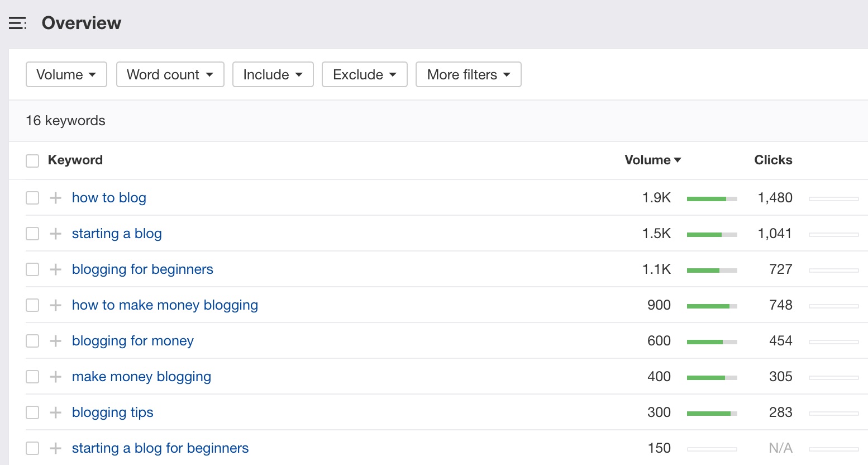Open the keyword "starting a blog"
This screenshot has width=868, height=465.
tap(116, 233)
